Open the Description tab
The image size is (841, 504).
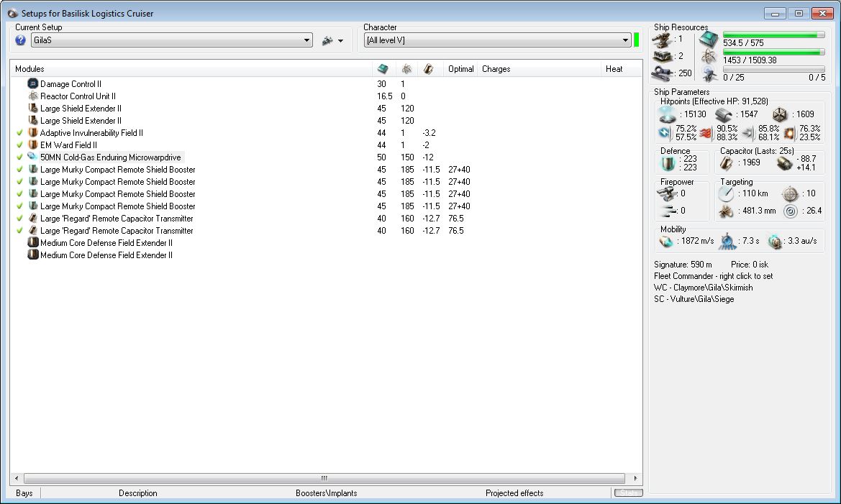point(138,492)
